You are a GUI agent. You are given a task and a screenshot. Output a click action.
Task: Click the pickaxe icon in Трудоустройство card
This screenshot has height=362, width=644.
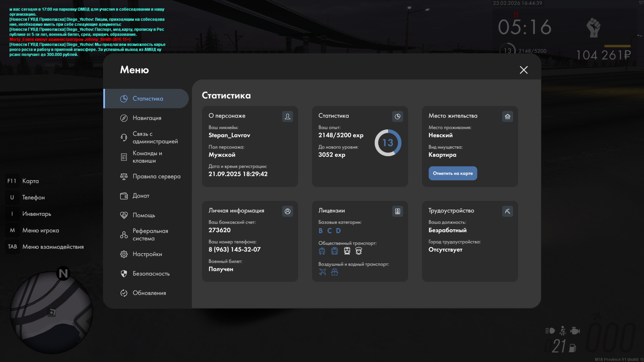coord(507,211)
